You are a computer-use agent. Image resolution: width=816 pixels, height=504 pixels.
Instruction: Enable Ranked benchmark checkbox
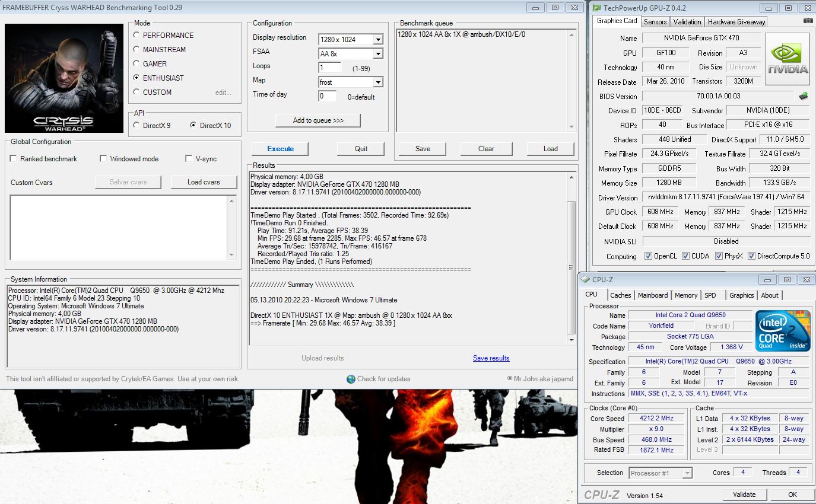[x=13, y=159]
